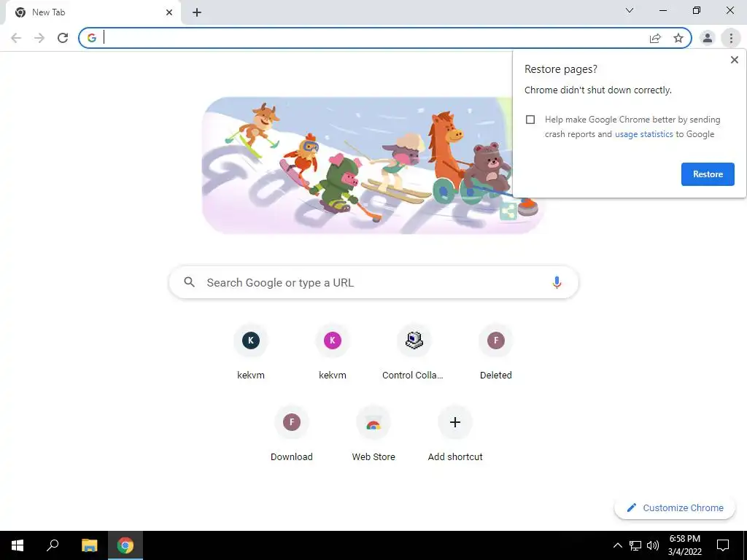Click the volume speaker tray icon
This screenshot has height=560, width=747.
coord(653,545)
